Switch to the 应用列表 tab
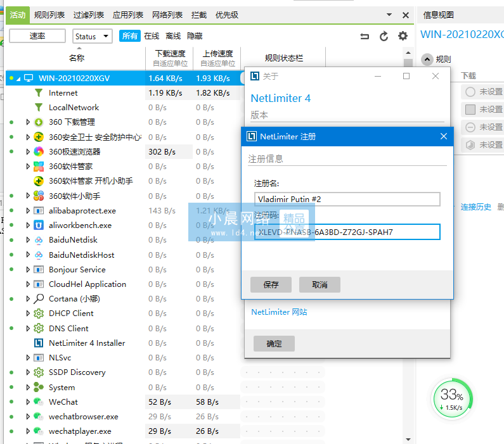This screenshot has width=504, height=444. [128, 15]
